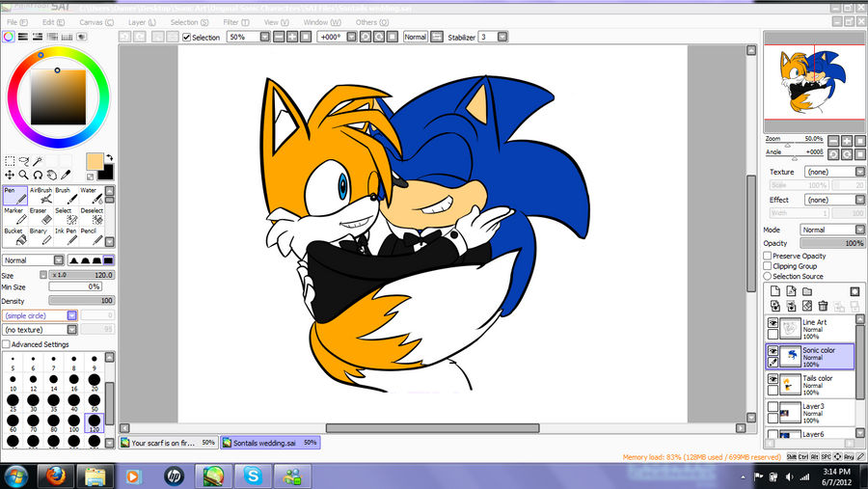Activate the eyedropper tool
Image resolution: width=868 pixels, height=489 pixels.
click(x=66, y=175)
